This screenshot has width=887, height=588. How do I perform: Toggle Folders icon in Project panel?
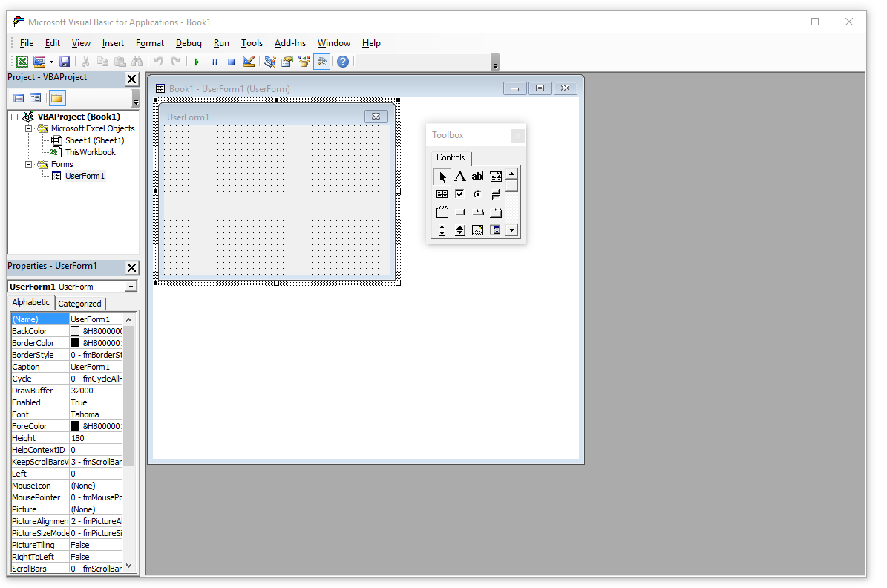click(57, 99)
